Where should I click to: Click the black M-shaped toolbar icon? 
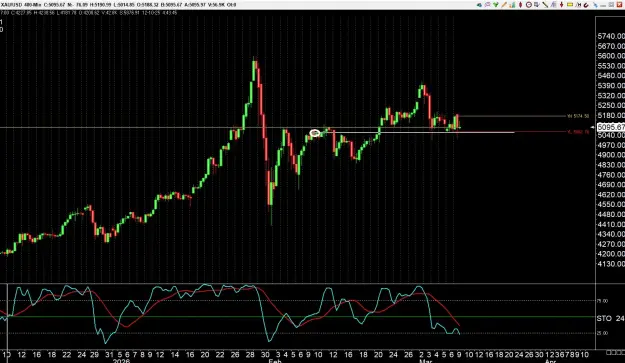tap(578, 5)
